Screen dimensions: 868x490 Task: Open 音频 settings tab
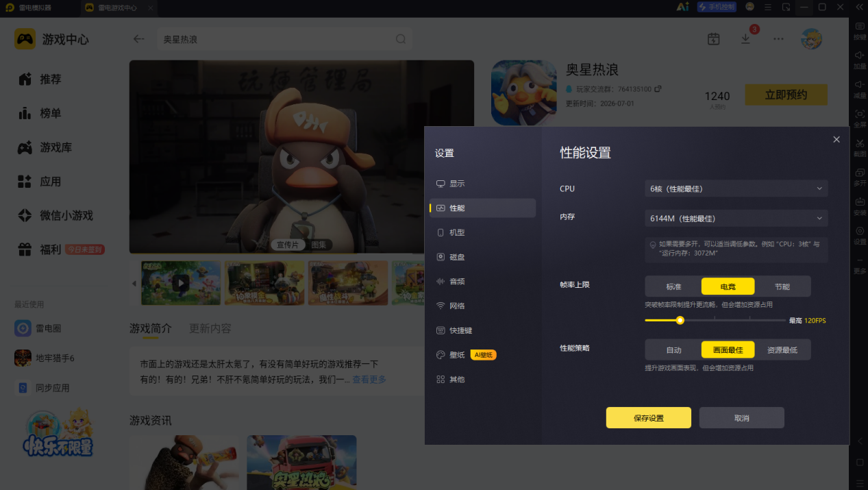[482, 281]
